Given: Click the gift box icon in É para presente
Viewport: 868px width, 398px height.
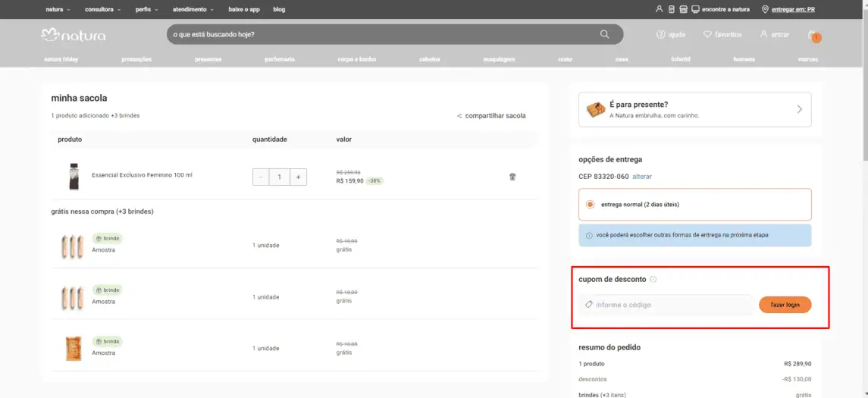Looking at the screenshot, I should click(x=596, y=109).
